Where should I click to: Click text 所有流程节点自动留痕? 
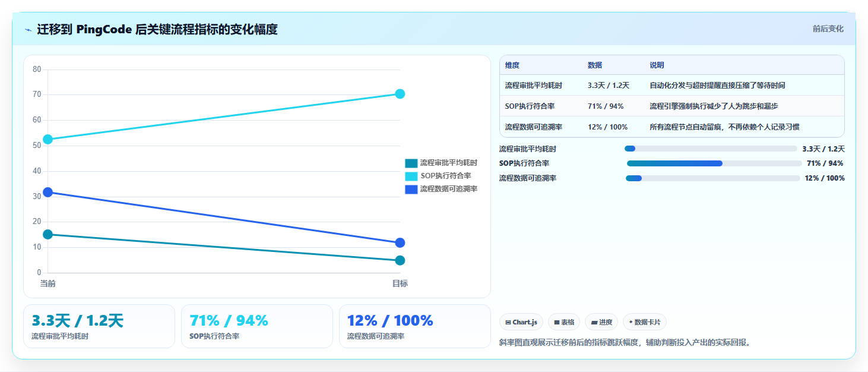point(685,127)
